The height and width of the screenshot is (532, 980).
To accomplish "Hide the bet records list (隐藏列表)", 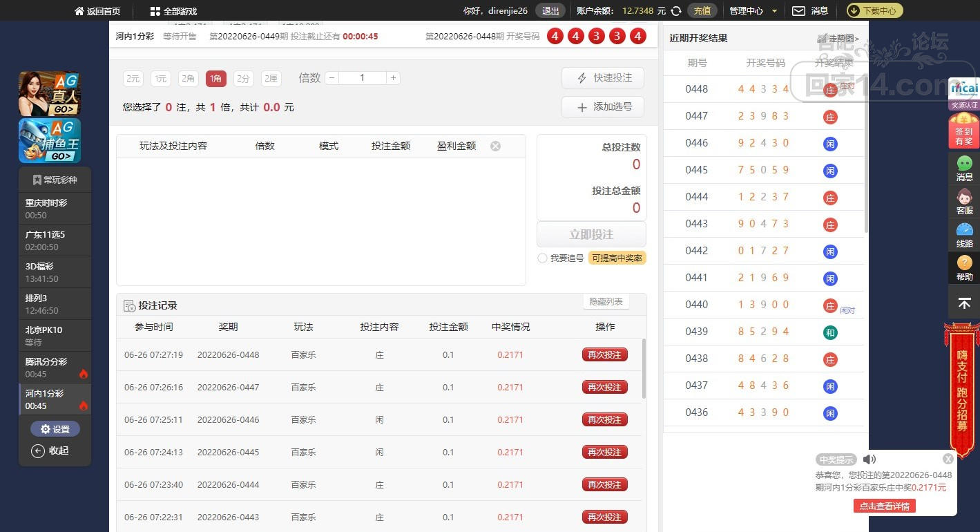I will pyautogui.click(x=606, y=302).
